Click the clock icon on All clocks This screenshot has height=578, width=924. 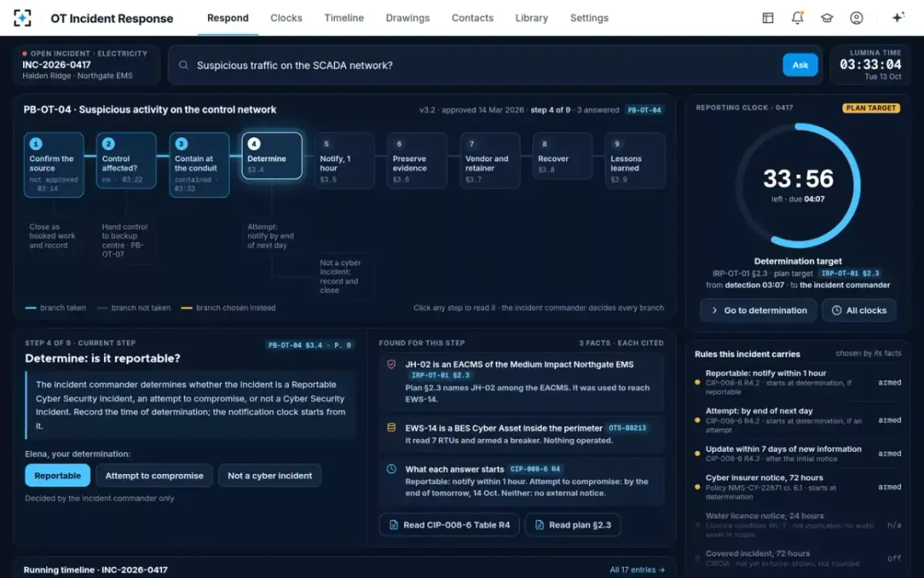coord(837,311)
